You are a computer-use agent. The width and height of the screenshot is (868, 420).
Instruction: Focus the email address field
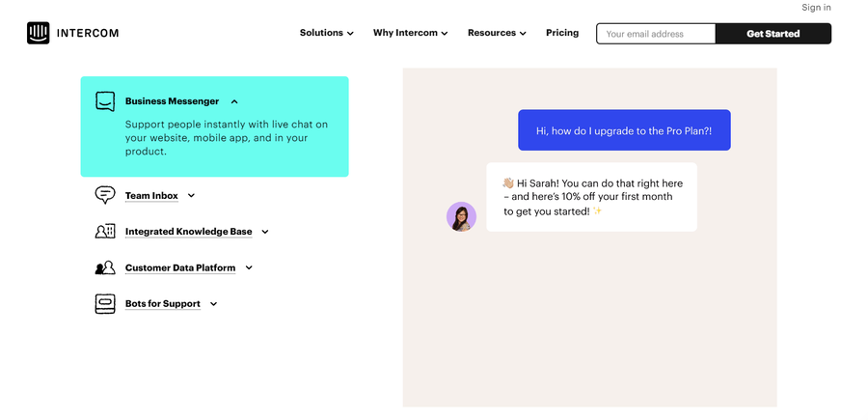(x=656, y=34)
